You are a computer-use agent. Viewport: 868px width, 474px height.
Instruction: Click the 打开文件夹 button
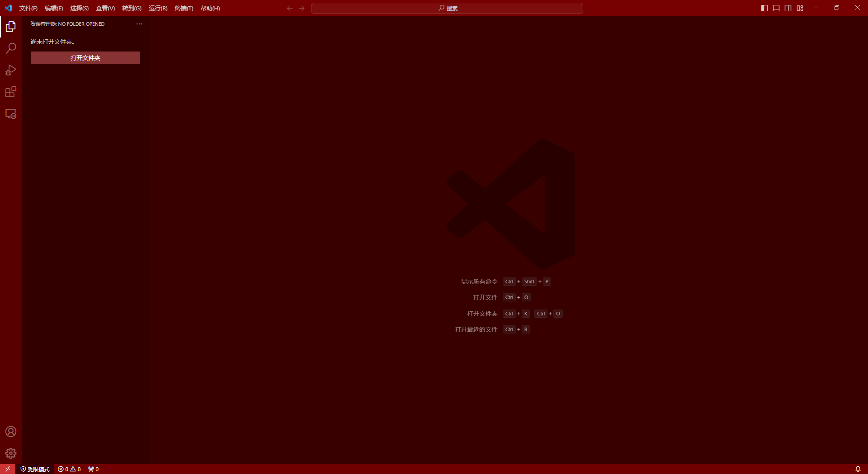[x=85, y=58]
